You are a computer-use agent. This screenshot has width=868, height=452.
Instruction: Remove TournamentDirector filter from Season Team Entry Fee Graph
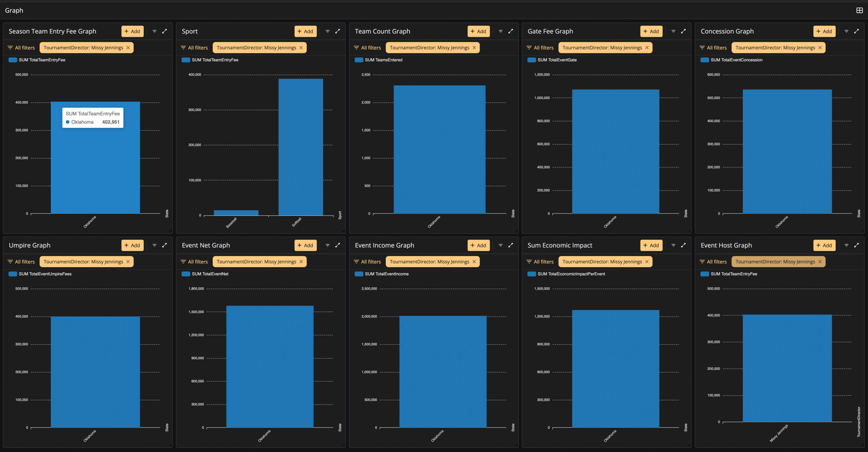128,48
